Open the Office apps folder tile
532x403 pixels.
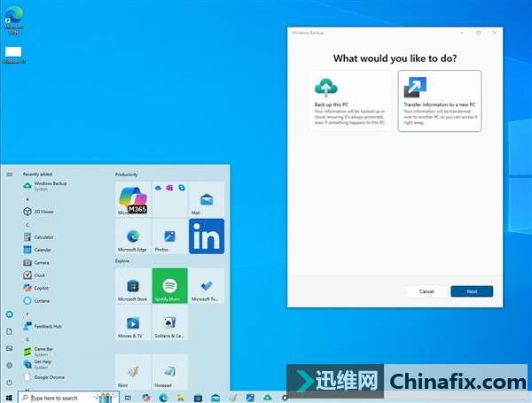coord(169,199)
